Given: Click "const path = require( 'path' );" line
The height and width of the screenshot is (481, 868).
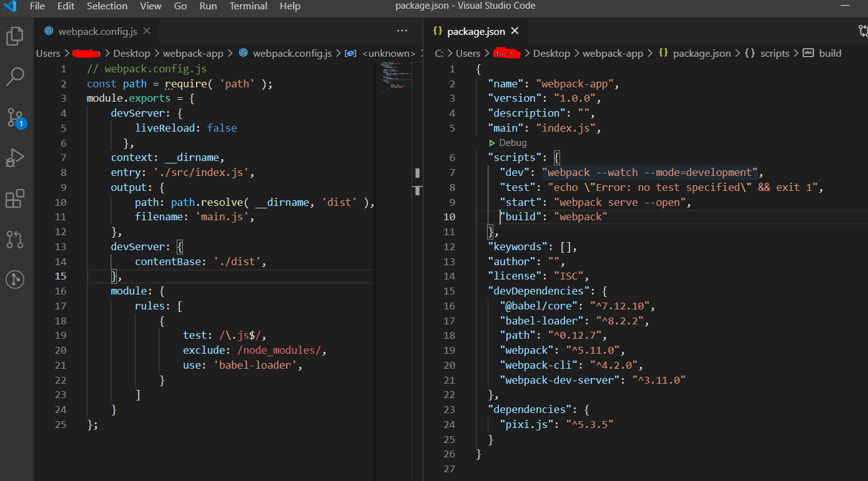Looking at the screenshot, I should click(x=180, y=84).
